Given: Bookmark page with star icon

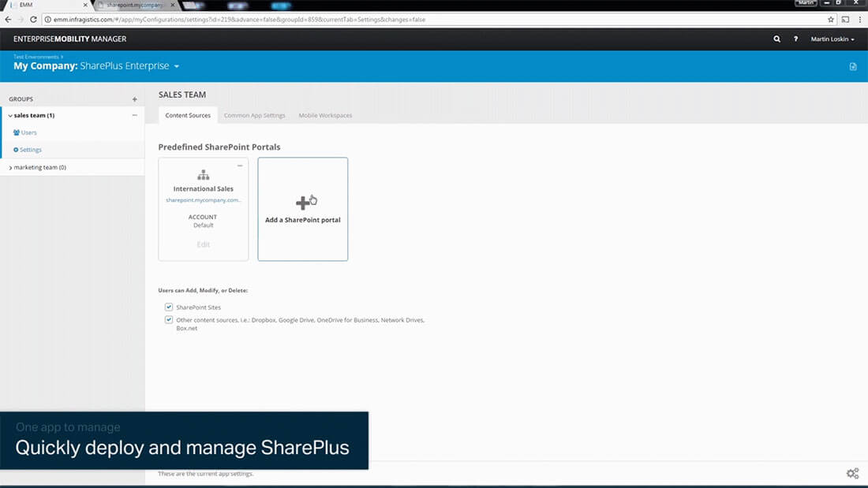Looking at the screenshot, I should pyautogui.click(x=830, y=20).
